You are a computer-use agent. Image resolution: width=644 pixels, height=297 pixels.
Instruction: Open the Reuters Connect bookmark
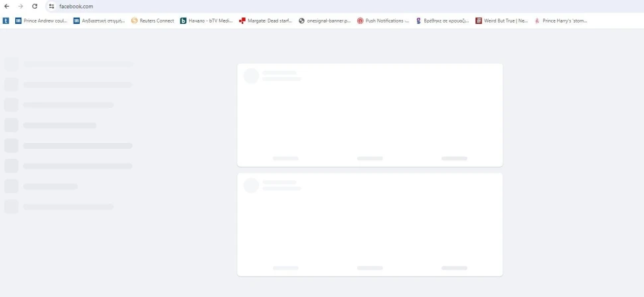[x=152, y=21]
